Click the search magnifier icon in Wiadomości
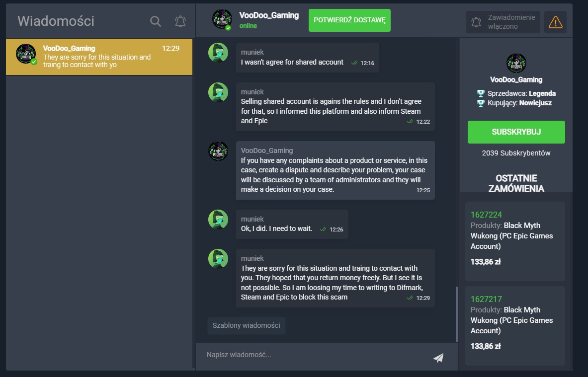Image resolution: width=588 pixels, height=377 pixels. [156, 21]
